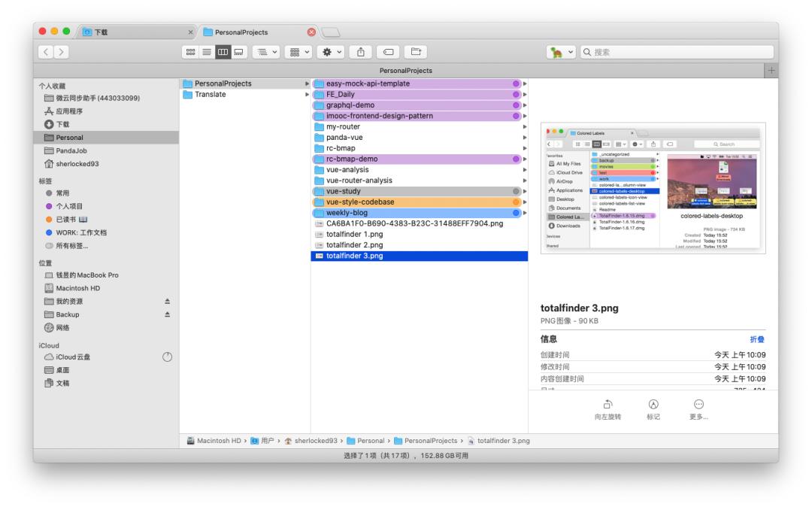Expand the FE_Daily folder arrow
The image size is (812, 507).
point(525,95)
